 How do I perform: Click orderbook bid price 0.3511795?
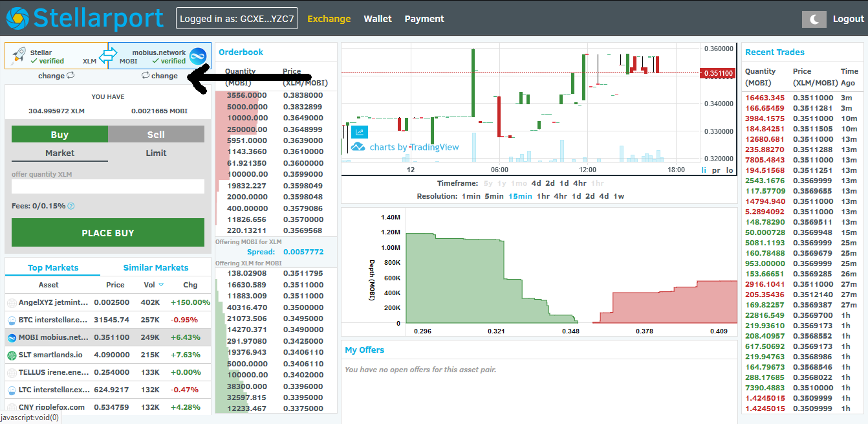(x=302, y=273)
